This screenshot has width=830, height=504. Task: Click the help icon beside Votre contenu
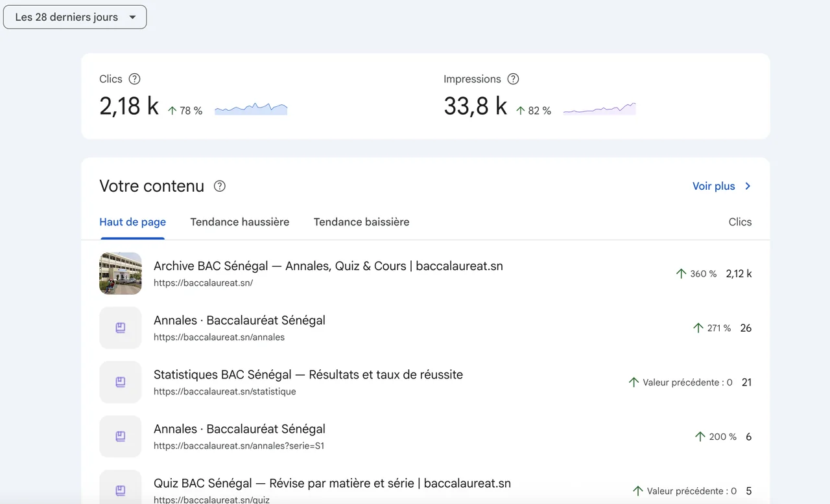(x=220, y=187)
